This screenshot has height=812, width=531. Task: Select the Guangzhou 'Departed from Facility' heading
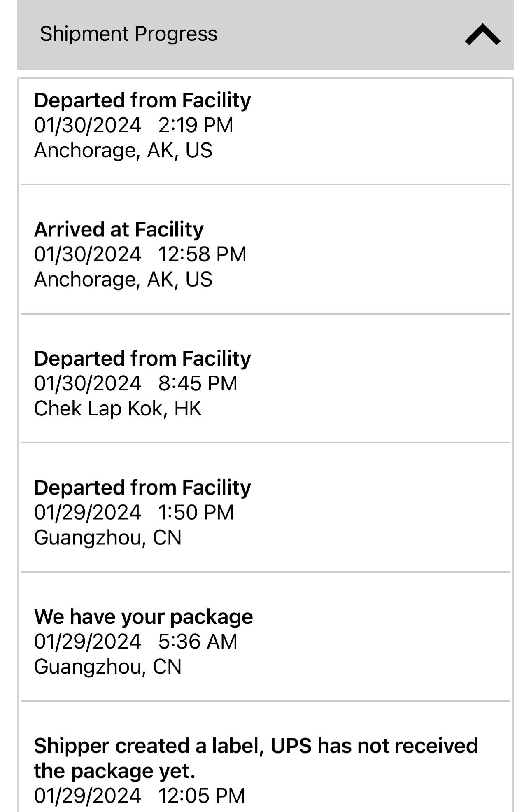[142, 488]
